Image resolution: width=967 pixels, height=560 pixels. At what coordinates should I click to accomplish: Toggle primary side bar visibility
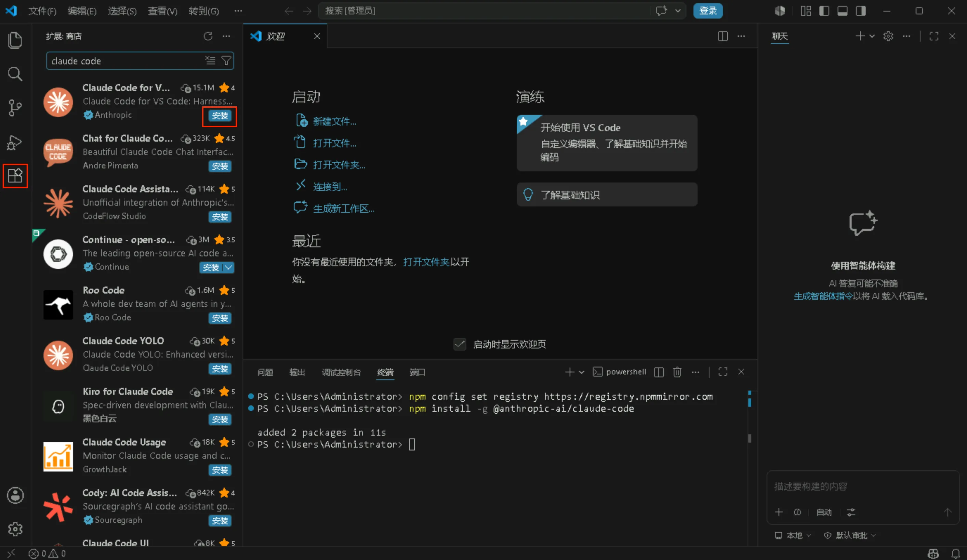click(x=824, y=11)
